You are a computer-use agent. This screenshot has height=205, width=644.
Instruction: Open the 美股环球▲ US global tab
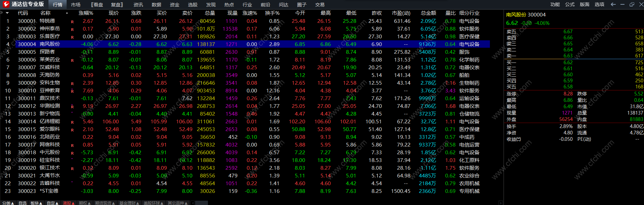click(153, 203)
